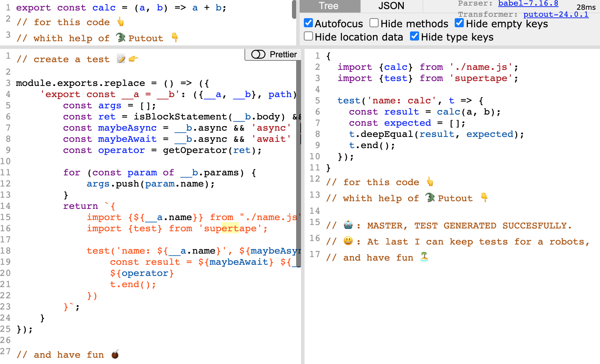Click 'calc' identifier in source line 1

pyautogui.click(x=104, y=8)
